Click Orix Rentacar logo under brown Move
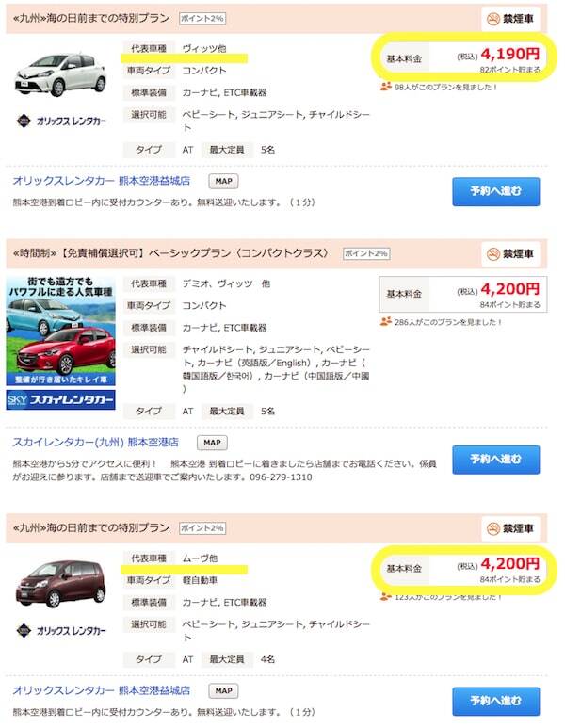The width and height of the screenshot is (565, 728). click(61, 630)
